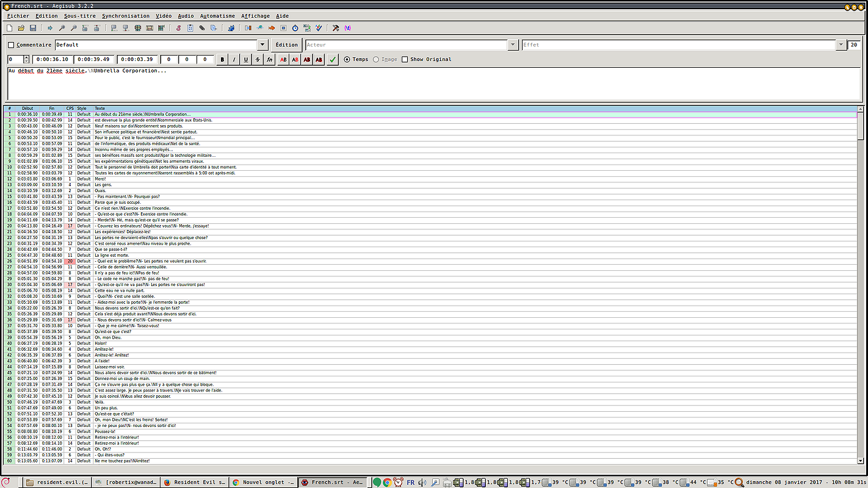Select subtitle line 'Poussez-la!'
Image resolution: width=868 pixels, height=488 pixels.
pyautogui.click(x=430, y=431)
